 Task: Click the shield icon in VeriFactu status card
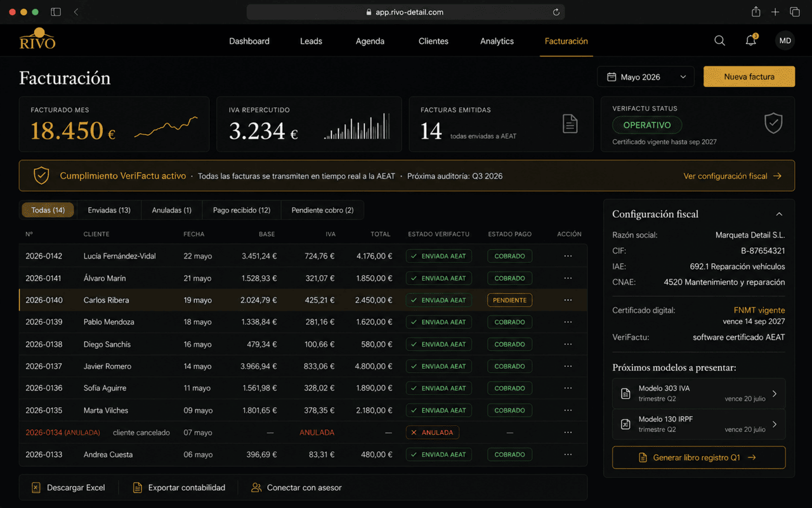(773, 123)
